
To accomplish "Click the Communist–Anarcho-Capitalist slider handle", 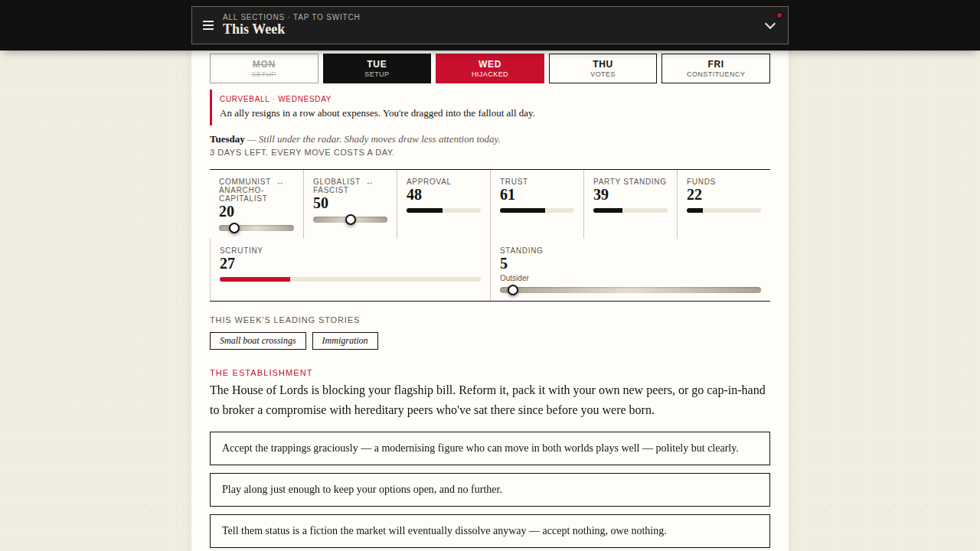I will click(x=234, y=228).
